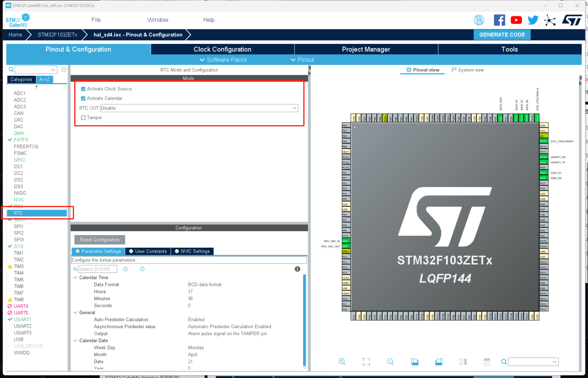Select TIM3 with warning icon
The width and height of the screenshot is (588, 378).
(x=19, y=266)
